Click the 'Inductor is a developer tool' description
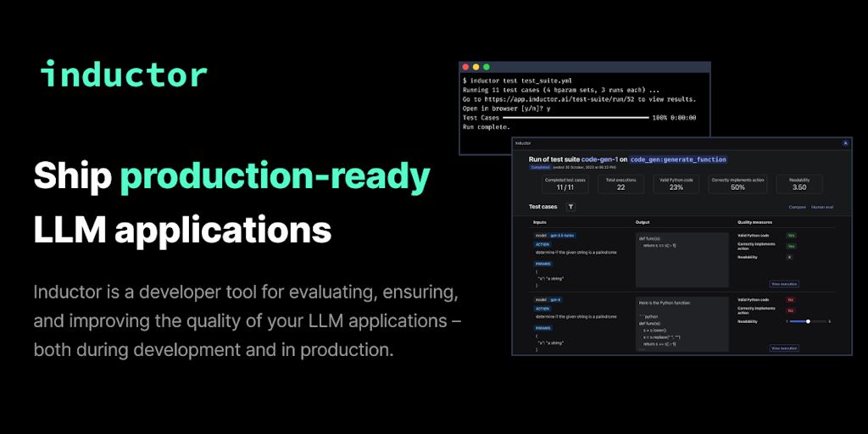 248,321
